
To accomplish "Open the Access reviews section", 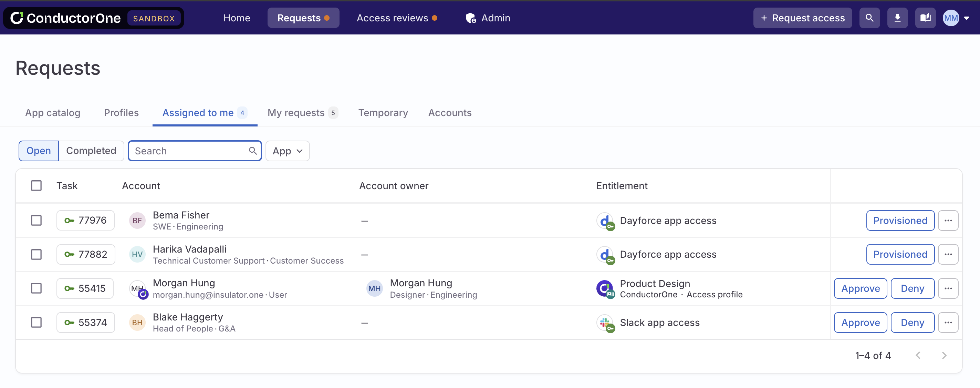I will click(393, 18).
